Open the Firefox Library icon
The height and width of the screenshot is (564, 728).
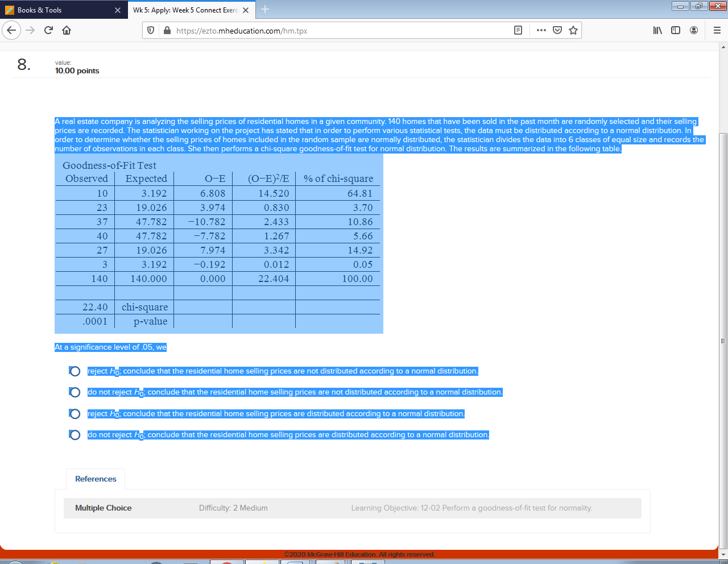click(x=657, y=30)
